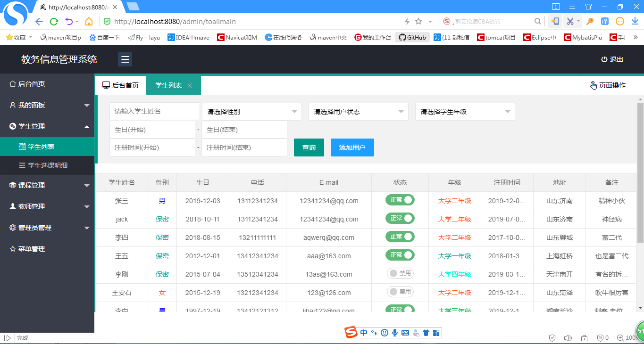Image resolution: width=644 pixels, height=344 pixels.
Task: Click the browser address bar URL
Action: pyautogui.click(x=175, y=22)
